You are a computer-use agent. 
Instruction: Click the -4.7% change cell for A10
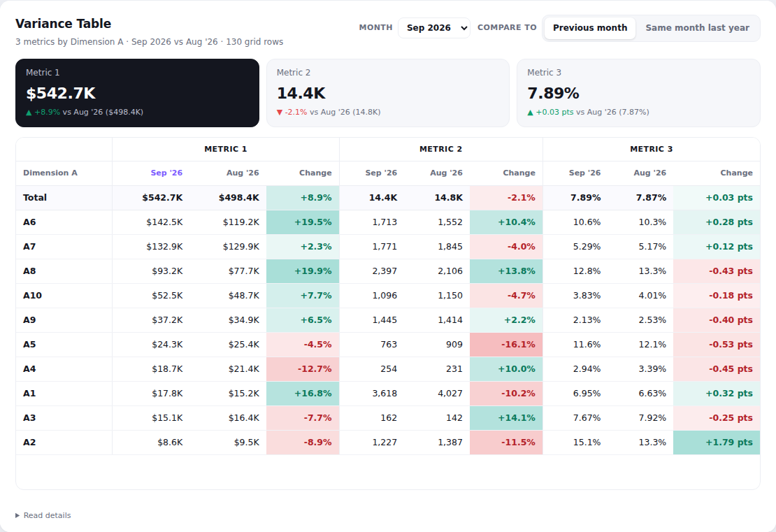pyautogui.click(x=506, y=296)
